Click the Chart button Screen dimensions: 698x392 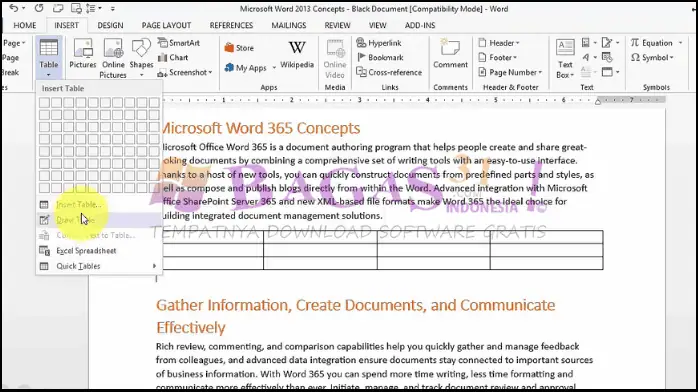click(x=173, y=57)
